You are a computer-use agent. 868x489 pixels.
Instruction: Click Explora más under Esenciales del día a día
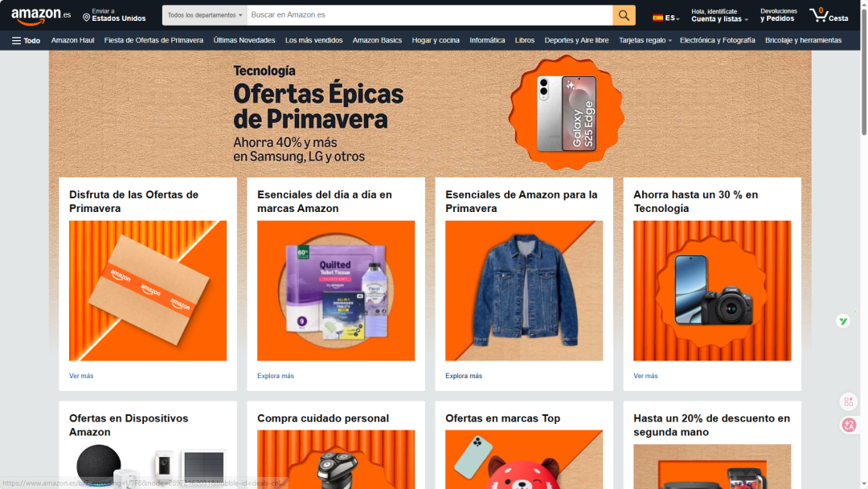click(x=276, y=376)
